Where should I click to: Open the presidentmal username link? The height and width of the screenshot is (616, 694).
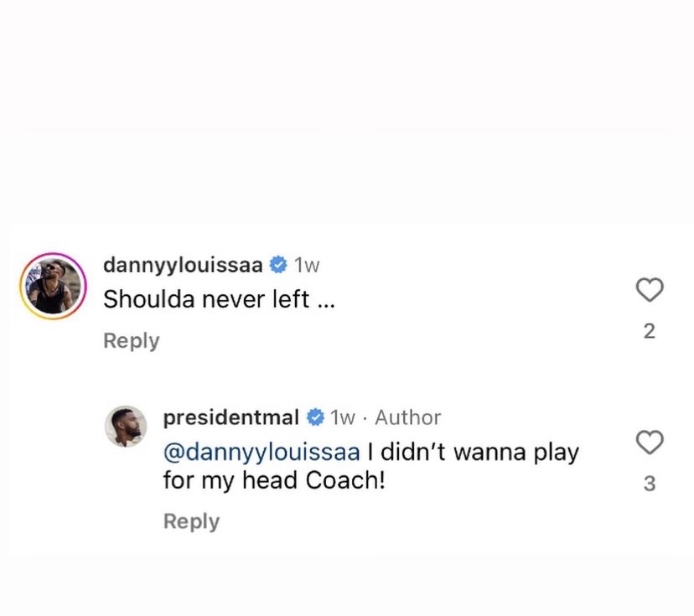point(230,417)
